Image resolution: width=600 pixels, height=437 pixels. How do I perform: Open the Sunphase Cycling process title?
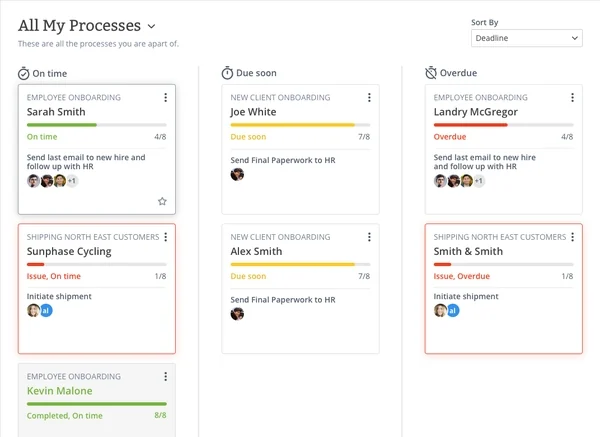tap(69, 251)
